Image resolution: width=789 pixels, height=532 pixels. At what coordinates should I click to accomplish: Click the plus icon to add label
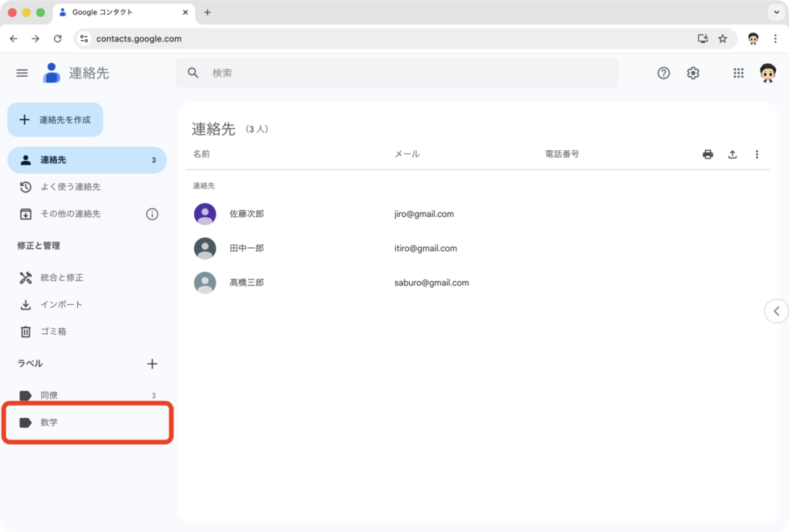click(x=152, y=363)
